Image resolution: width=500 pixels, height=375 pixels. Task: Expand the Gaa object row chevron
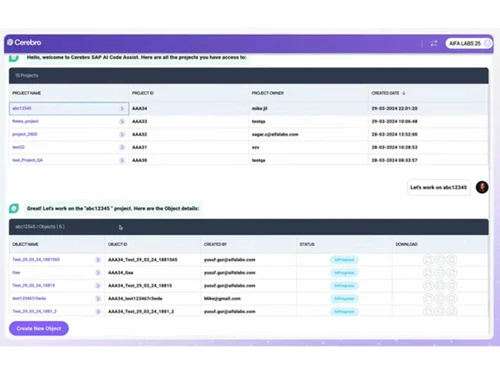coord(98,273)
